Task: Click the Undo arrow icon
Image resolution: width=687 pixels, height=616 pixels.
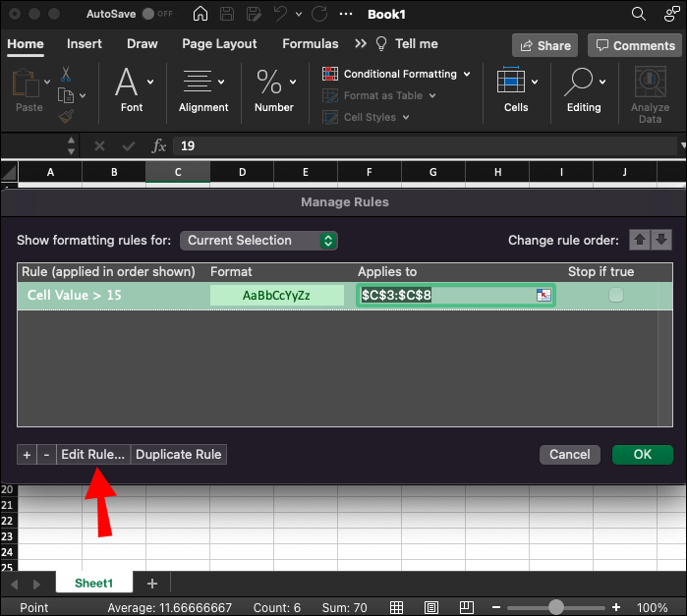Action: [282, 15]
